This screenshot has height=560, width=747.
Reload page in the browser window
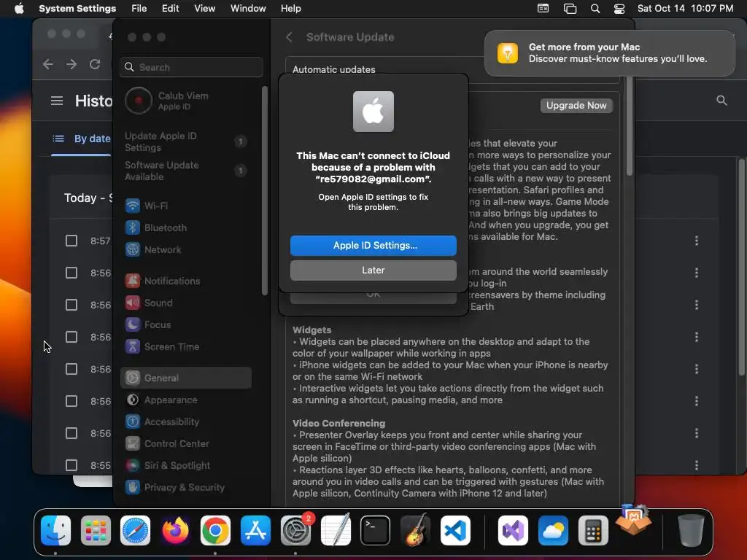coord(95,64)
